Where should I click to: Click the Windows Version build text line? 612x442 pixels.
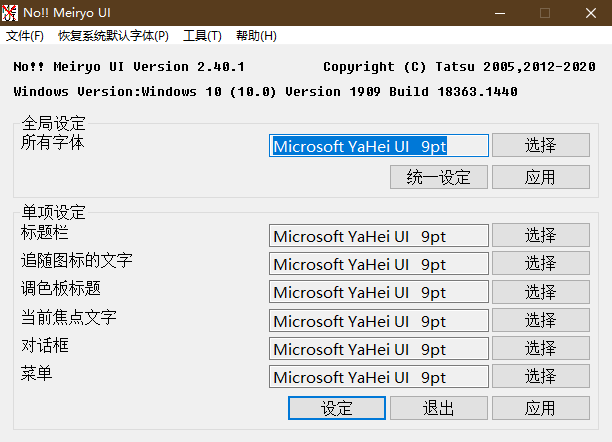tap(265, 92)
